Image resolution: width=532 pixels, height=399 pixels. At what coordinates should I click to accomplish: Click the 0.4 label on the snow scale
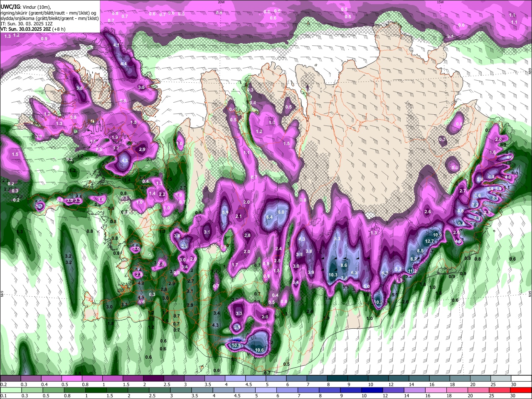pyautogui.click(x=44, y=384)
